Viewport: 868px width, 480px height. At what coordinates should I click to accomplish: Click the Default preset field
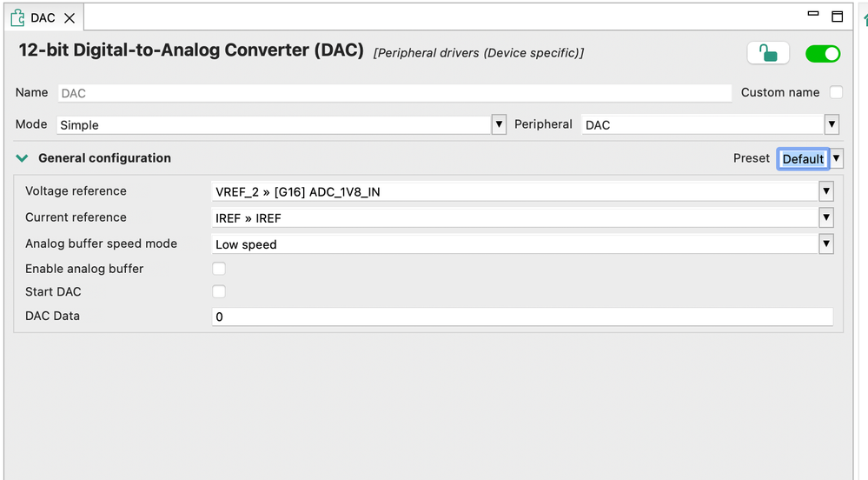pos(802,158)
